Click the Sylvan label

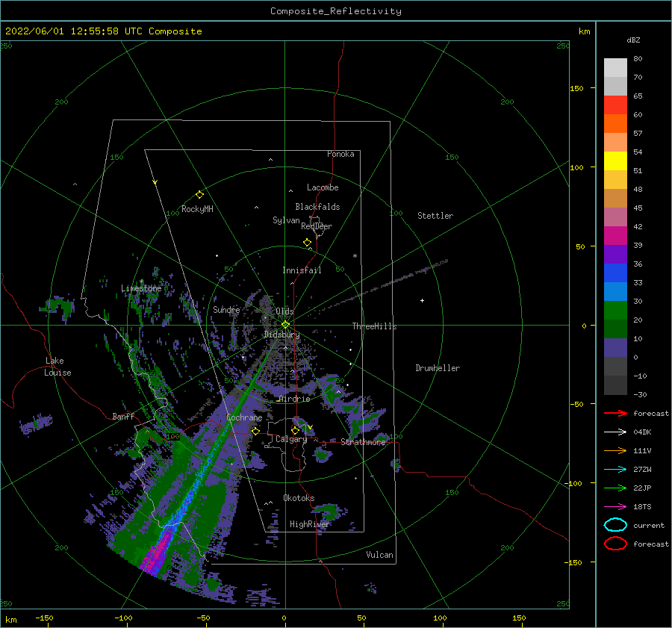point(286,220)
